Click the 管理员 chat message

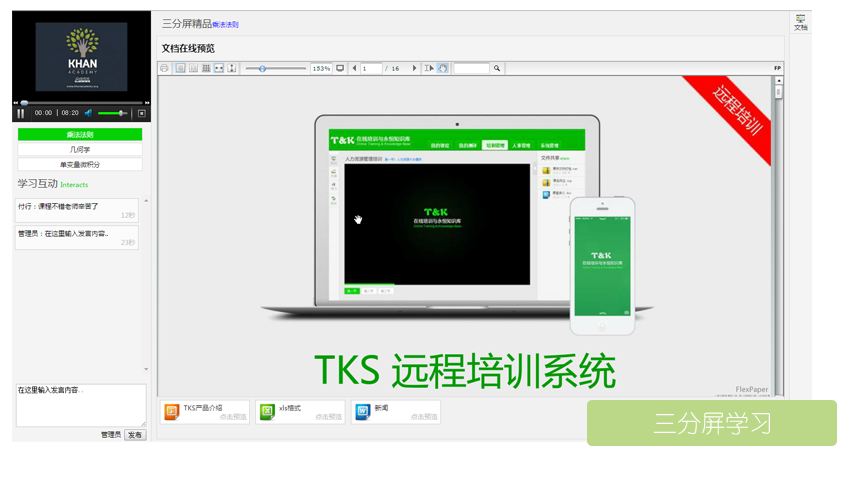(77, 237)
